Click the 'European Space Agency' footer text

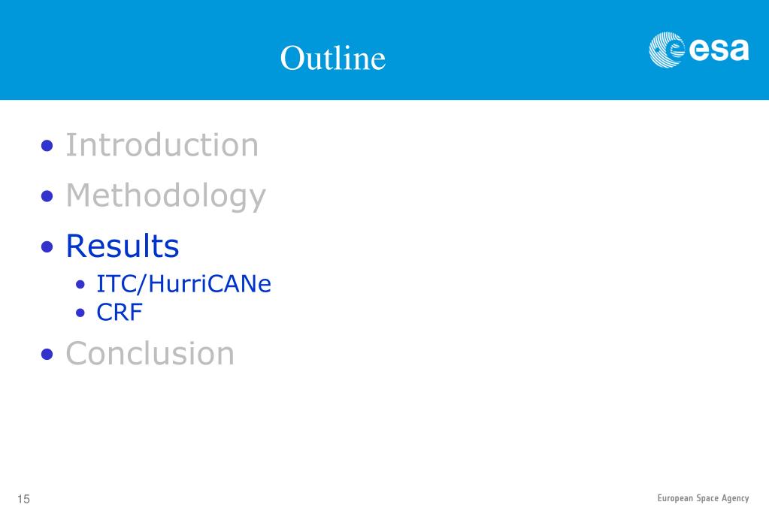704,498
